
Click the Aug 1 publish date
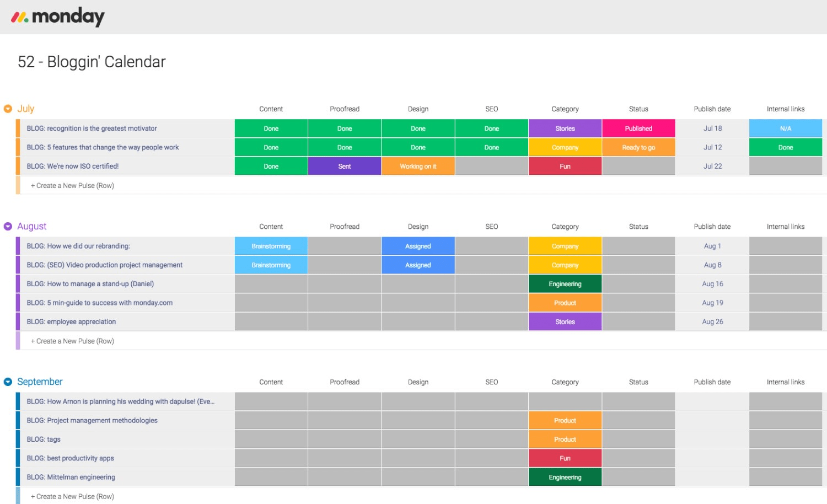coord(712,246)
